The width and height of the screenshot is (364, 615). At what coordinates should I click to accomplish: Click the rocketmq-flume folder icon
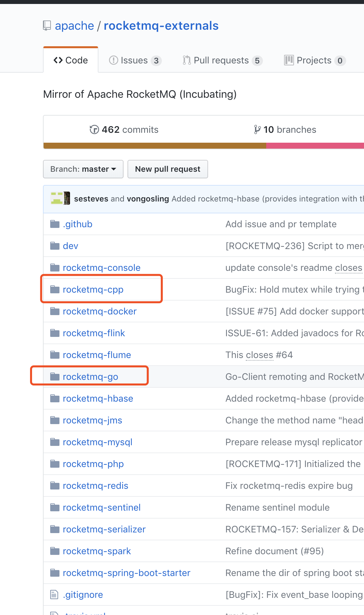(x=55, y=355)
